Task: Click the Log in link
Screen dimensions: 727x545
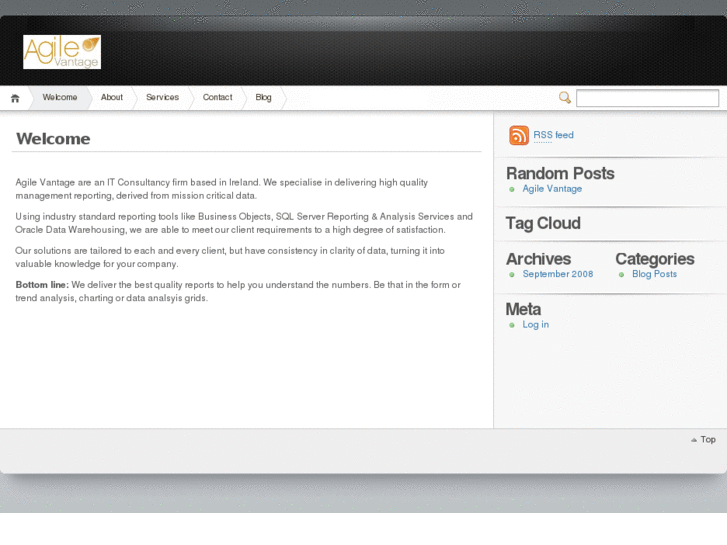Action: [536, 325]
